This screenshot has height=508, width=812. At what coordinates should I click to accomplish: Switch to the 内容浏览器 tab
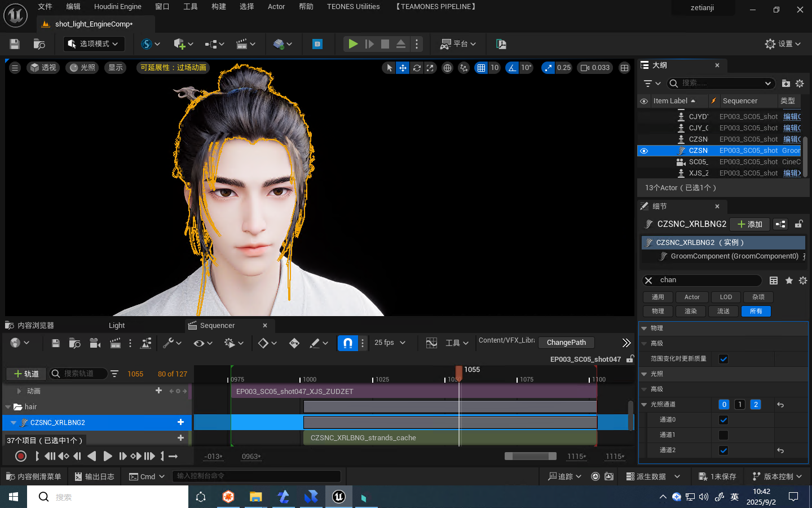35,326
